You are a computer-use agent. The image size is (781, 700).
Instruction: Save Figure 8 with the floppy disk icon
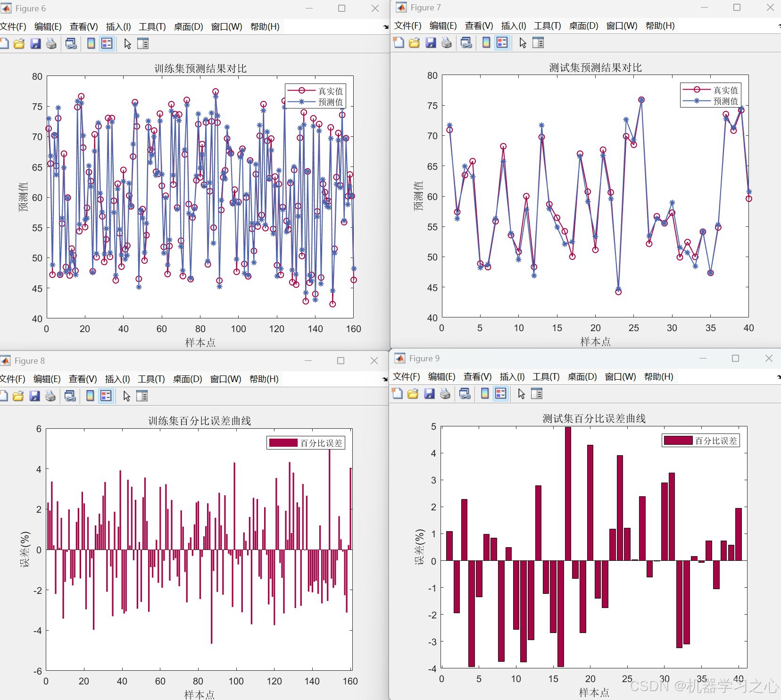click(34, 396)
